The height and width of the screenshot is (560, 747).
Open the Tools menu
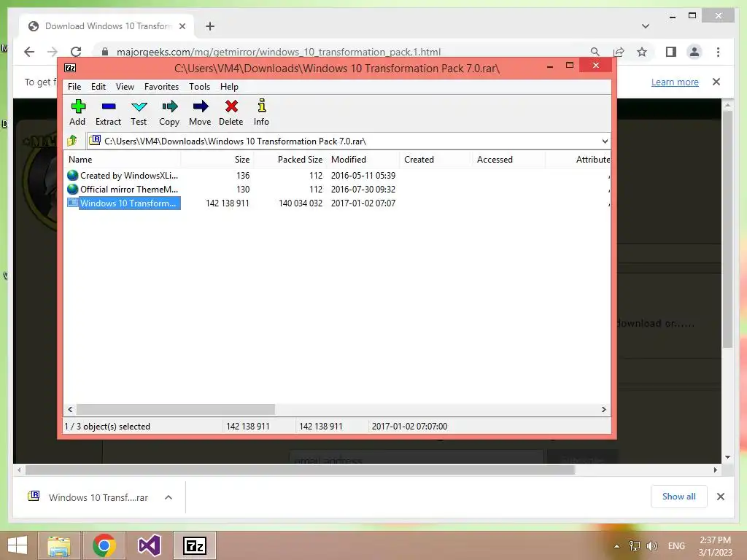coord(199,87)
